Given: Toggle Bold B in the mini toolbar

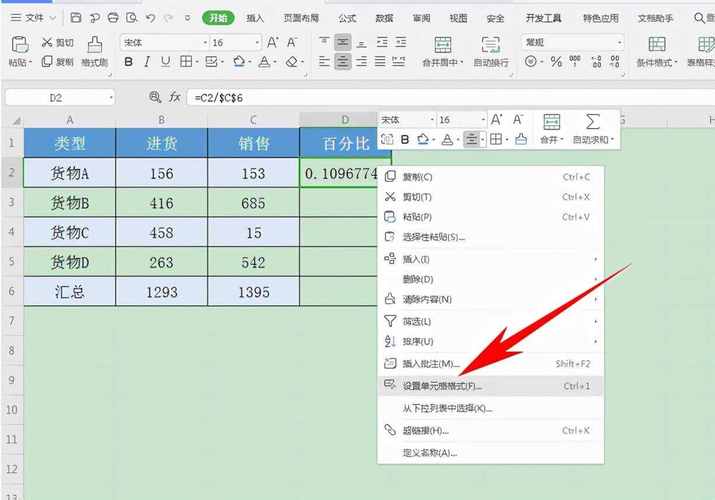Looking at the screenshot, I should [404, 139].
